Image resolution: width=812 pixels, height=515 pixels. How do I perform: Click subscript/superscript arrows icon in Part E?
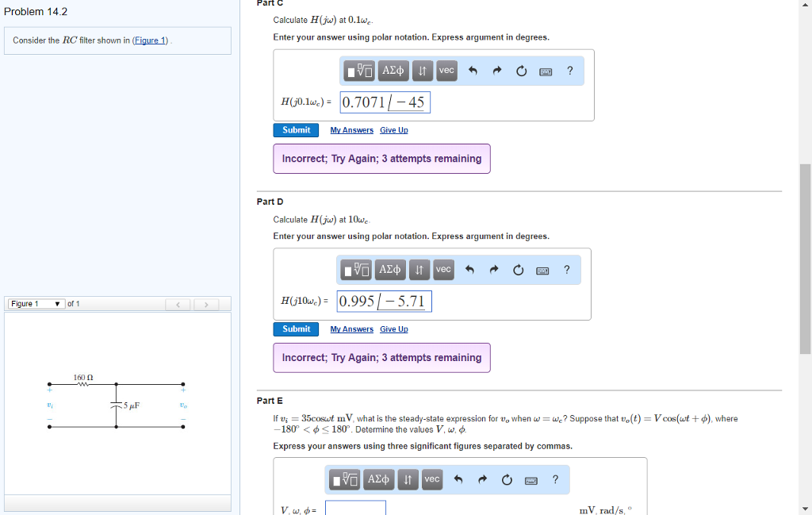click(x=408, y=479)
